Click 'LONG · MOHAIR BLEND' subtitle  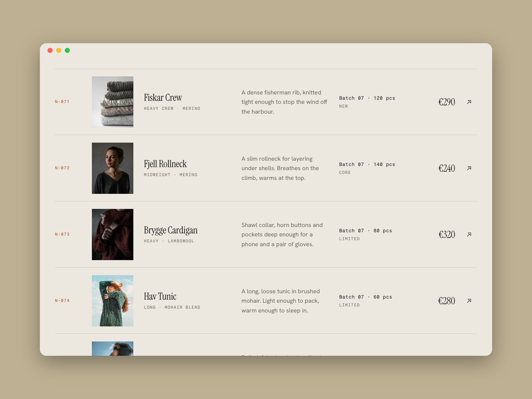click(x=172, y=307)
